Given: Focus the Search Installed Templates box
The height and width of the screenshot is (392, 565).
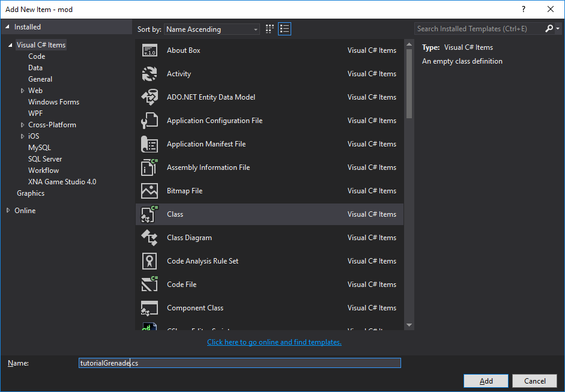Looking at the screenshot, I should coord(479,28).
